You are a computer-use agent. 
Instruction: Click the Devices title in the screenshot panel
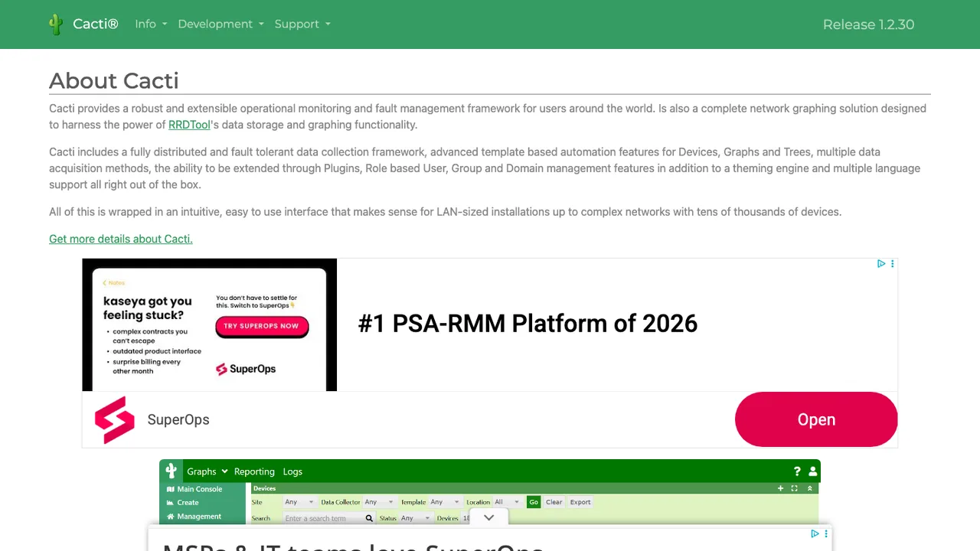pos(265,488)
